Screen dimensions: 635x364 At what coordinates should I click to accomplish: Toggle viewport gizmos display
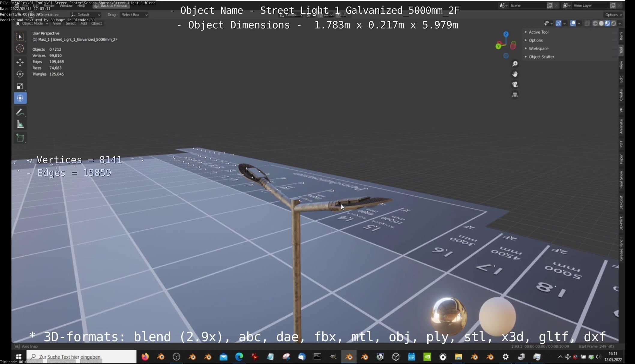[x=558, y=23]
